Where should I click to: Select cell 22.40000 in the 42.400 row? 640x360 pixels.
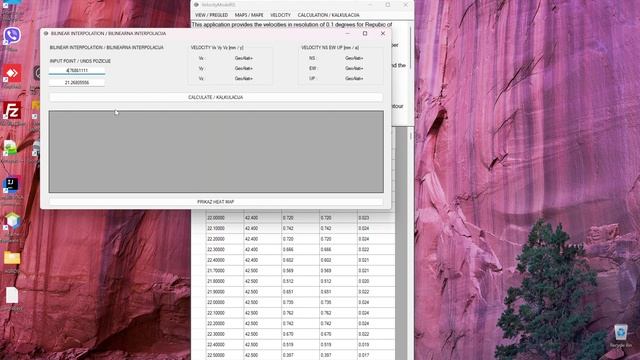click(225, 260)
